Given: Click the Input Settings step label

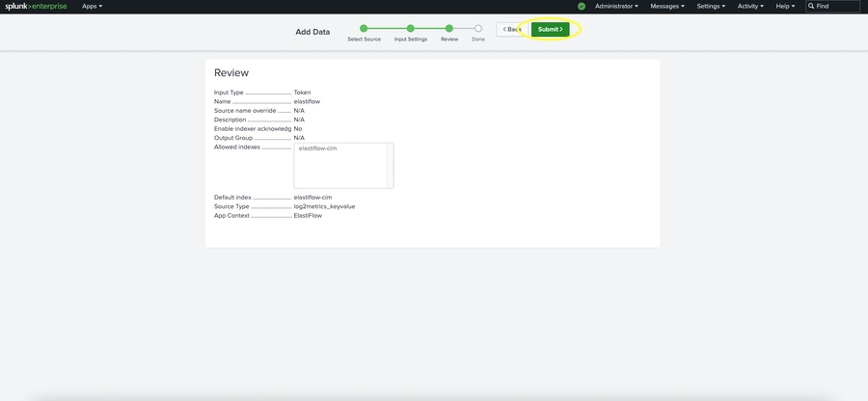Looking at the screenshot, I should coord(411,40).
